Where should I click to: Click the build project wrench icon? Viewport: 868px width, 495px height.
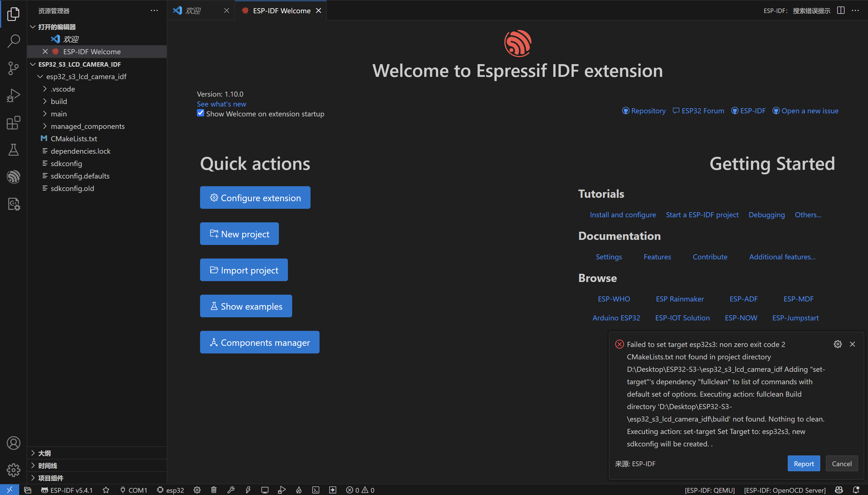231,490
